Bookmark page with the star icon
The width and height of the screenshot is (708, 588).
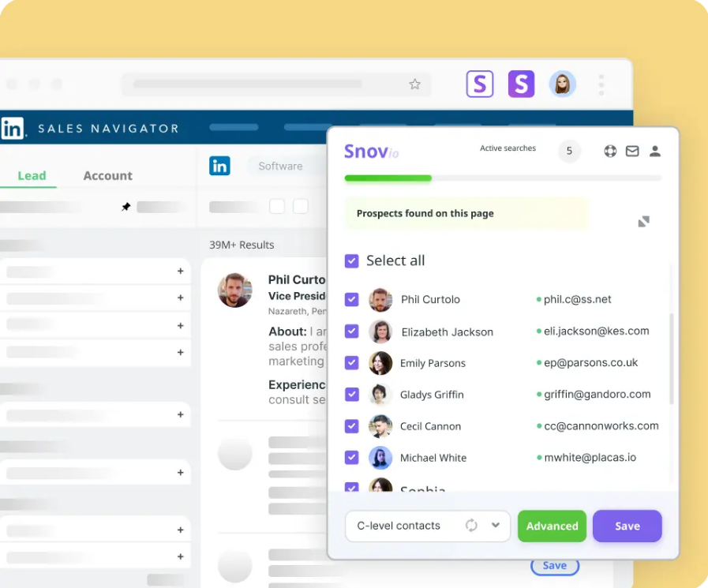(414, 84)
